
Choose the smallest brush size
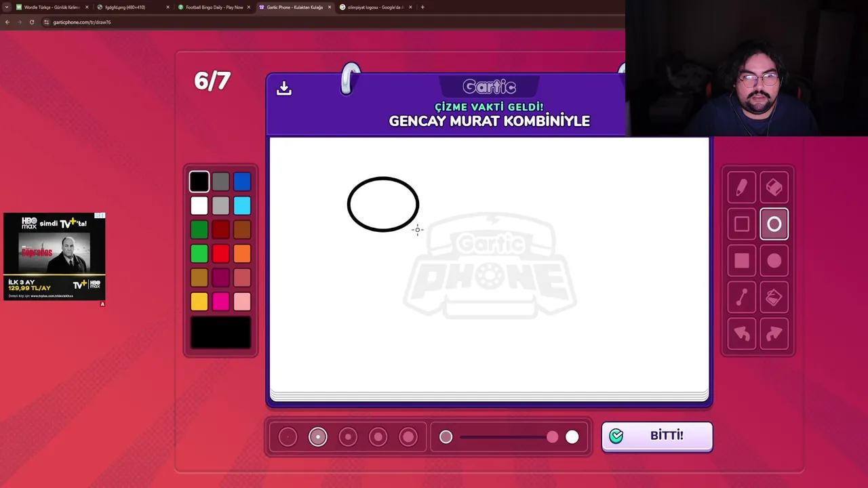pyautogui.click(x=288, y=437)
